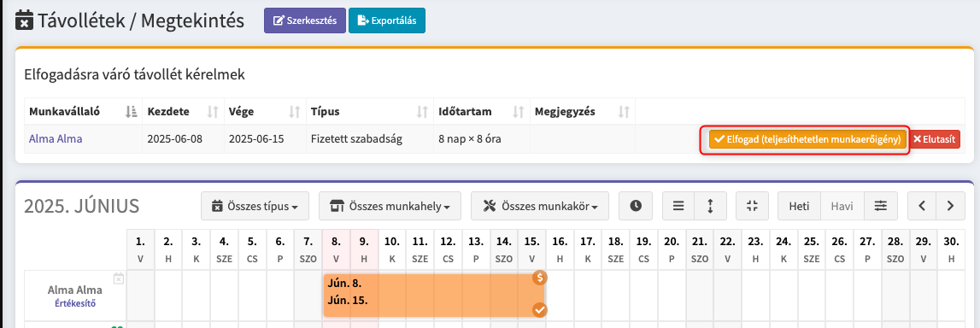The image size is (980, 328).
Task: Expand the Összes munkakör dropdown
Action: tap(540, 206)
